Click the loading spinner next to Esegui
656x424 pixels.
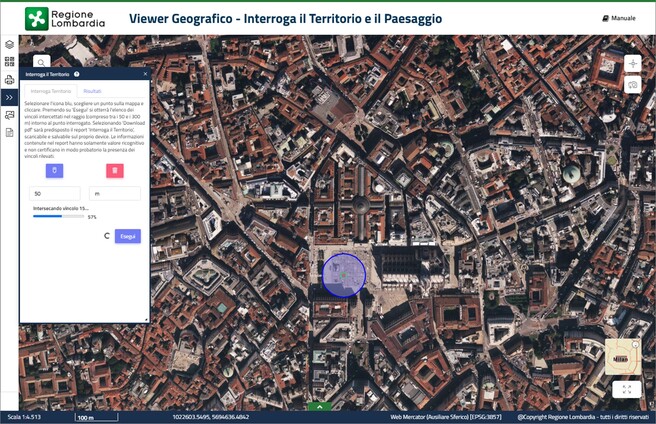click(107, 236)
